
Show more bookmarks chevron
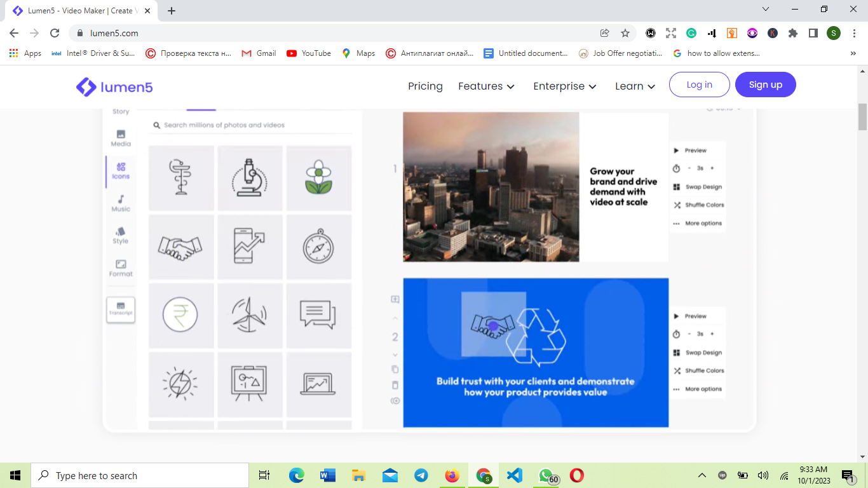click(x=853, y=53)
